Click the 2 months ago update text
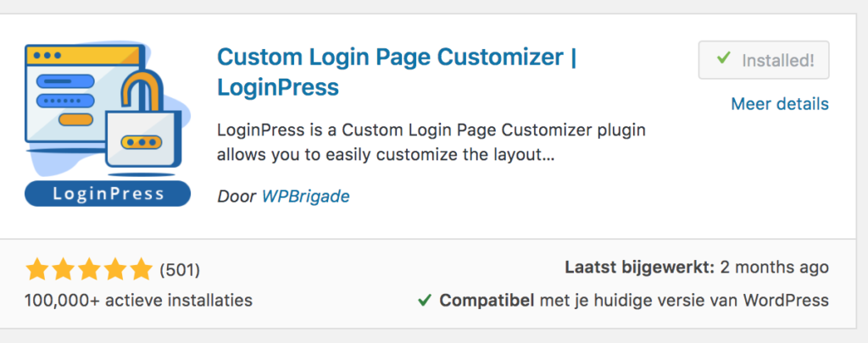868x343 pixels. coord(775,268)
